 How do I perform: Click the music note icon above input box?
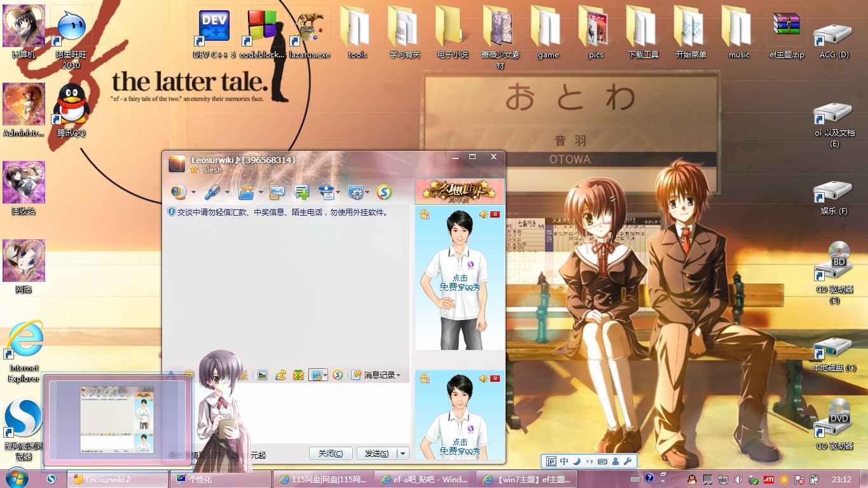click(x=280, y=375)
